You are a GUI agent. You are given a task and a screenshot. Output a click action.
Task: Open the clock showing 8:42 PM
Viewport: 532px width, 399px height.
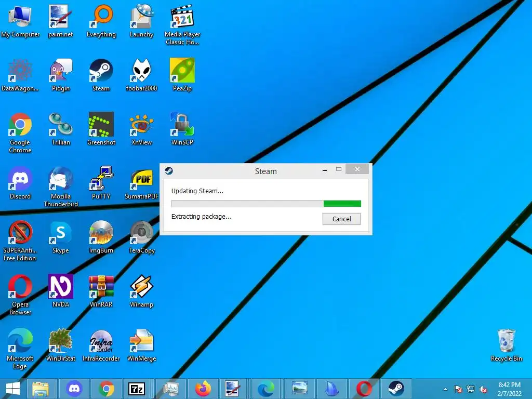pyautogui.click(x=509, y=389)
